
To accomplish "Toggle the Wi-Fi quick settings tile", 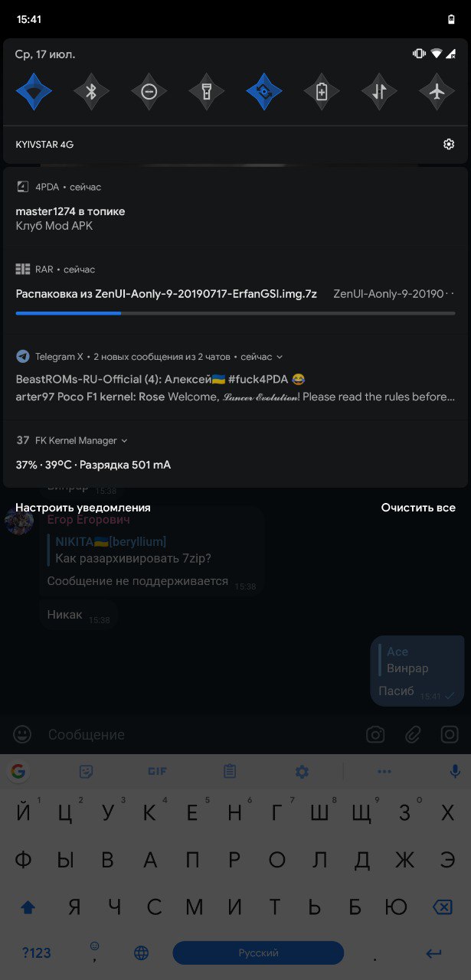I will [34, 92].
